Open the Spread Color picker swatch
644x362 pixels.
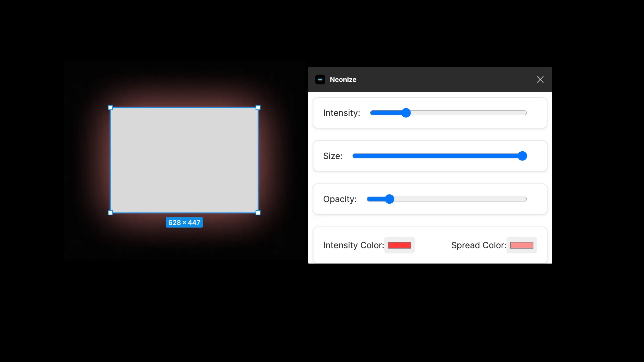[x=521, y=245]
